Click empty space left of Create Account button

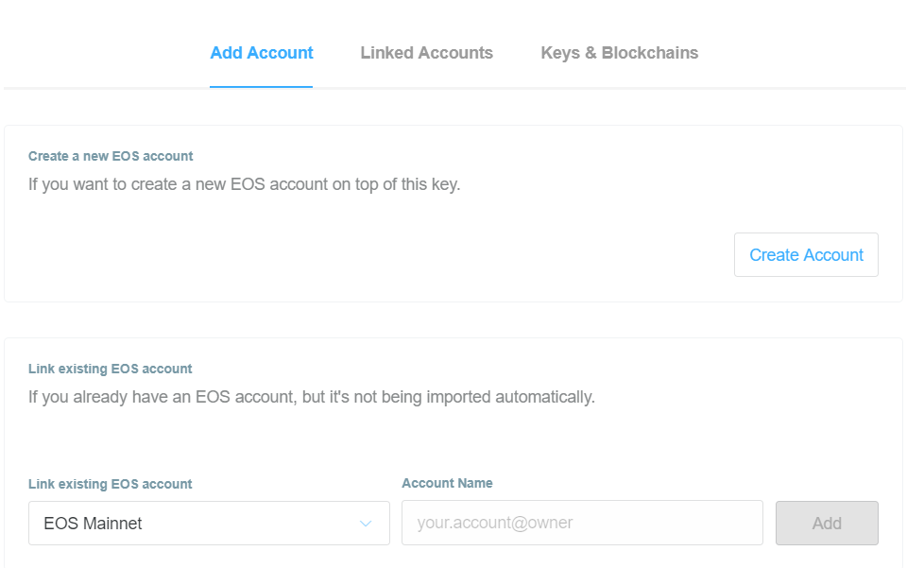378,255
